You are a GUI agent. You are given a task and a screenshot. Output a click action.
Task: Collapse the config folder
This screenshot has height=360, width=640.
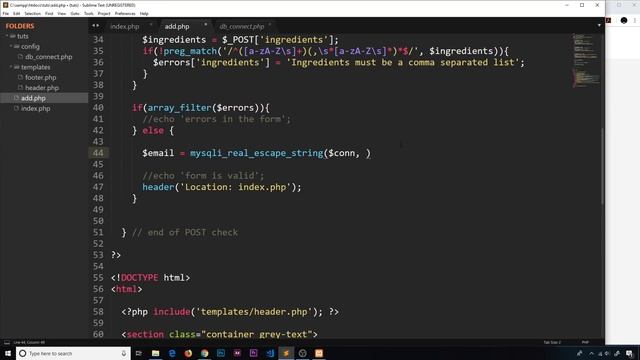coord(11,47)
